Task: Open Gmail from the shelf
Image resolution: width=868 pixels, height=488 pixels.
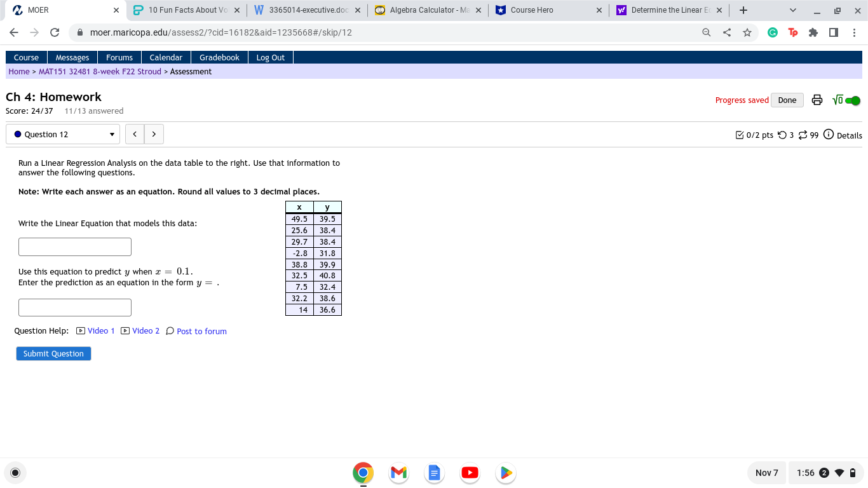Action: pyautogui.click(x=398, y=473)
